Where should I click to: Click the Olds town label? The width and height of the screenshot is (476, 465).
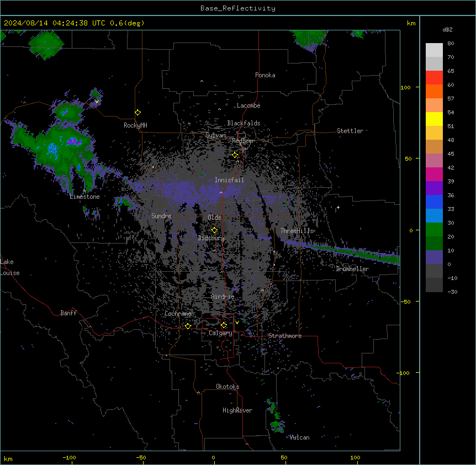click(214, 218)
